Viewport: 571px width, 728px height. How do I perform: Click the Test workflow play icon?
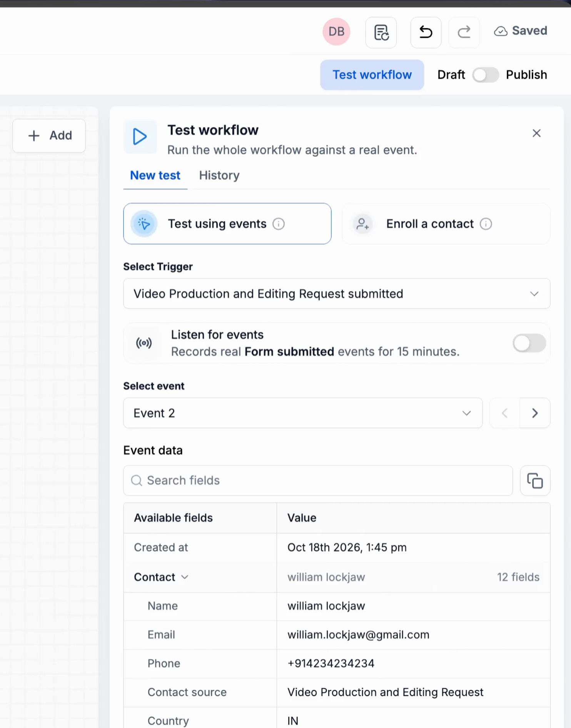[140, 137]
